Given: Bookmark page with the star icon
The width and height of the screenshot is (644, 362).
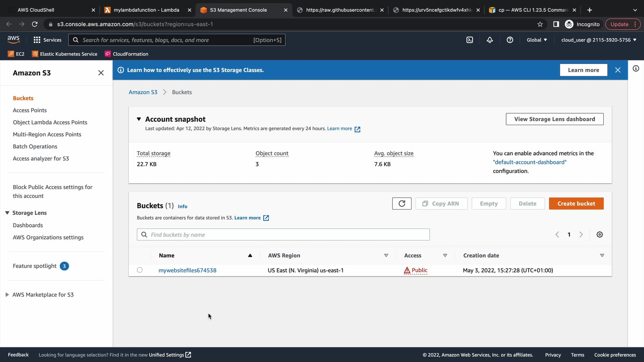Looking at the screenshot, I should [x=540, y=24].
